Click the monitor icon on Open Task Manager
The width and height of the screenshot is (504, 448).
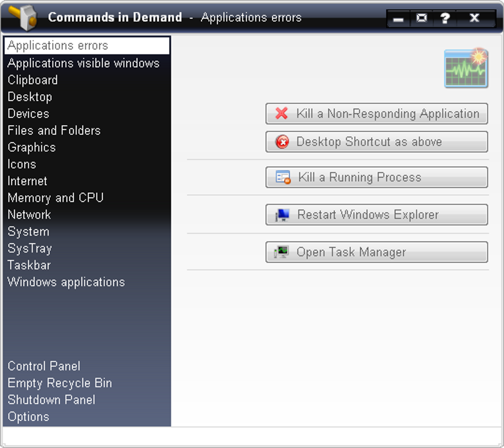(x=282, y=252)
